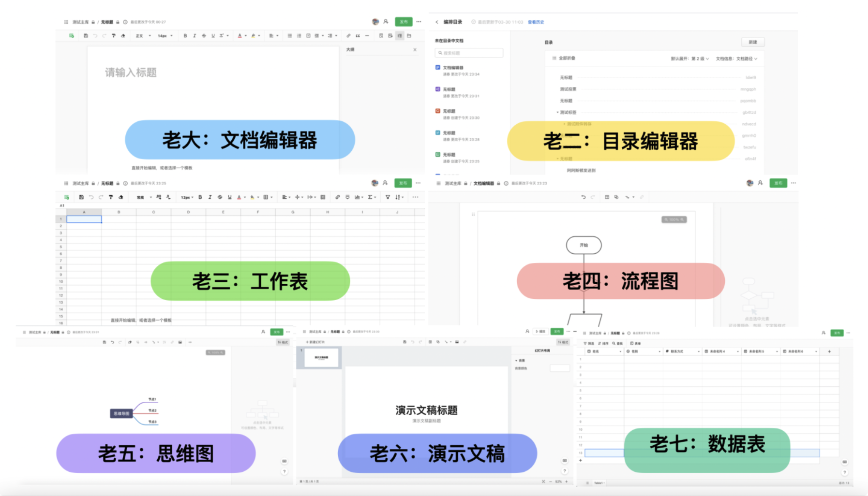Expand the 默认展开 第 2 级 dropdown
Screen dimensions: 868x496
coord(690,58)
